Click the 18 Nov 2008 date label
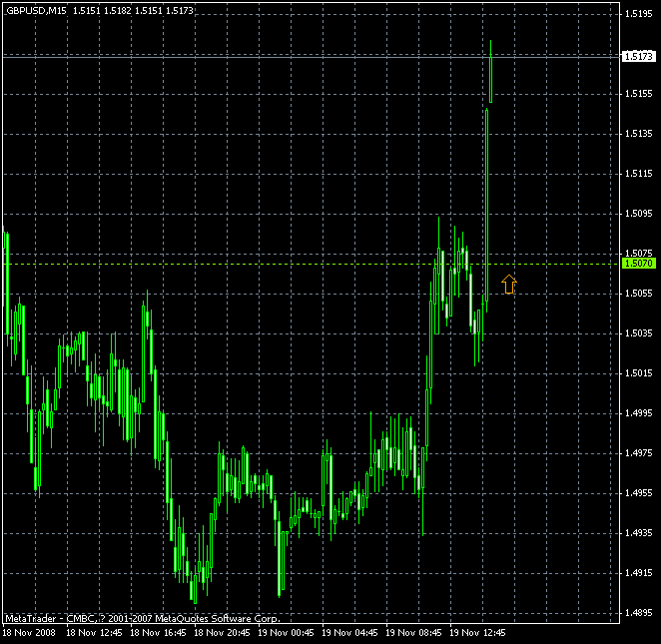The height and width of the screenshot is (644, 661). pyautogui.click(x=29, y=633)
